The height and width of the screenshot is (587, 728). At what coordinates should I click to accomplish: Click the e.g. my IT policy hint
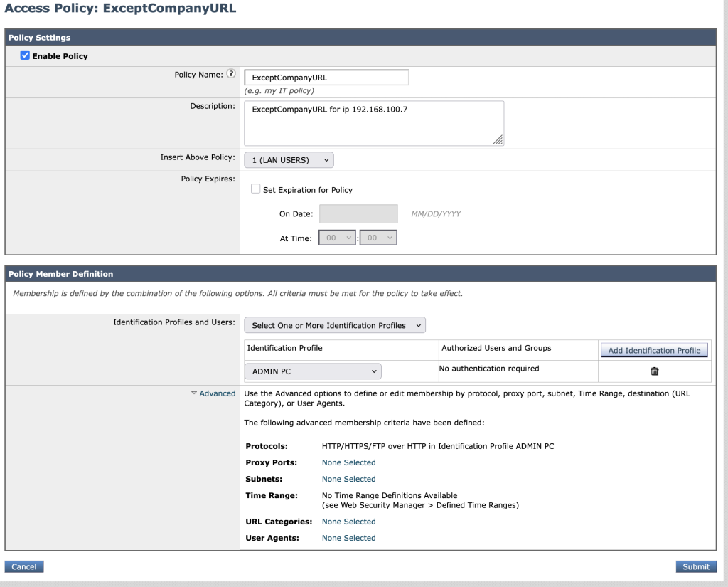(x=279, y=90)
